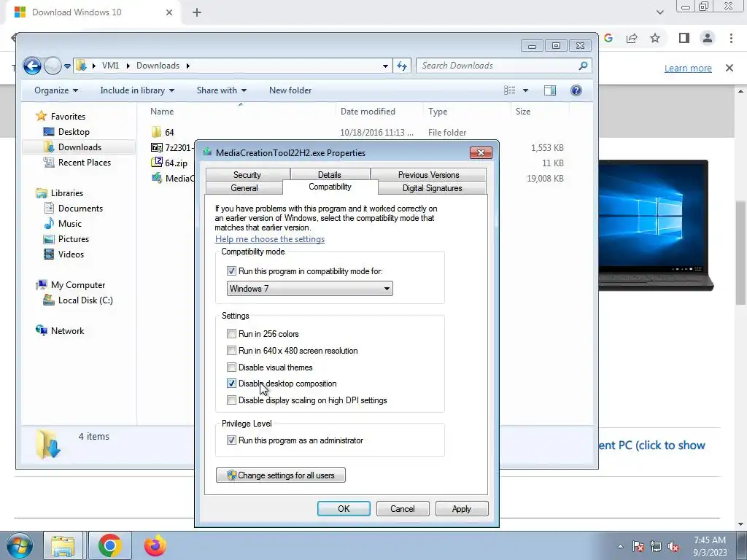Check Disable visual themes
The image size is (747, 560).
tap(231, 367)
